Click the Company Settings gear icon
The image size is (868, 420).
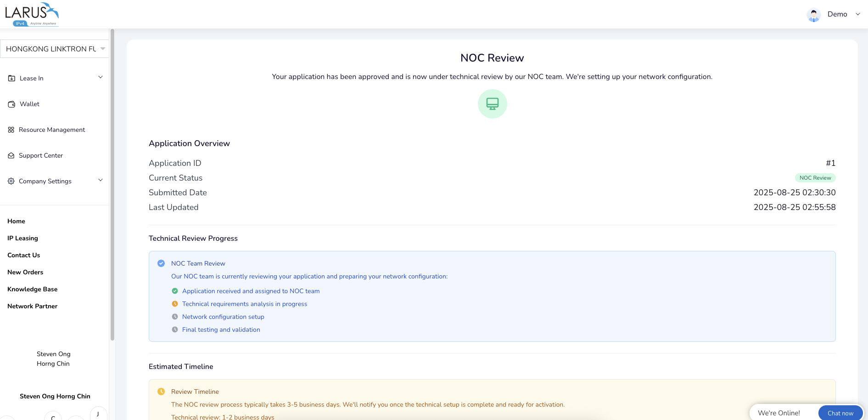(x=11, y=182)
